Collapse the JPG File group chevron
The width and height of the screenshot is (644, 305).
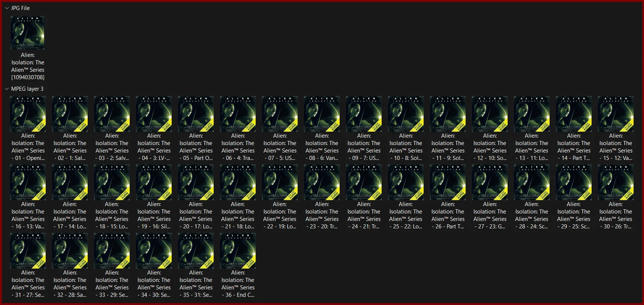coord(7,8)
